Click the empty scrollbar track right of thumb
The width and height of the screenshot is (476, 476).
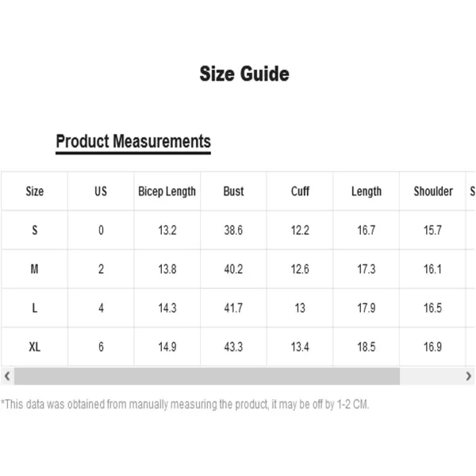point(431,376)
